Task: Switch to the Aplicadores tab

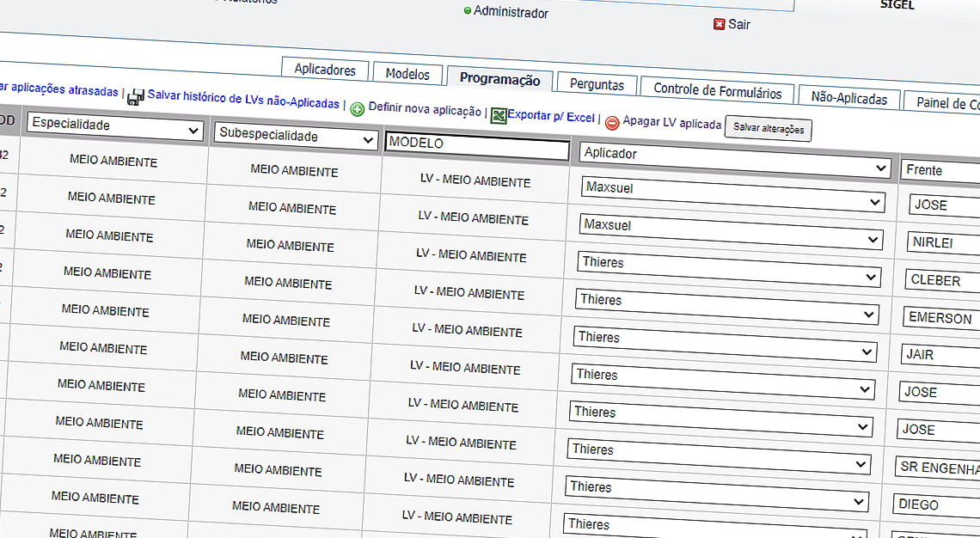Action: point(325,70)
